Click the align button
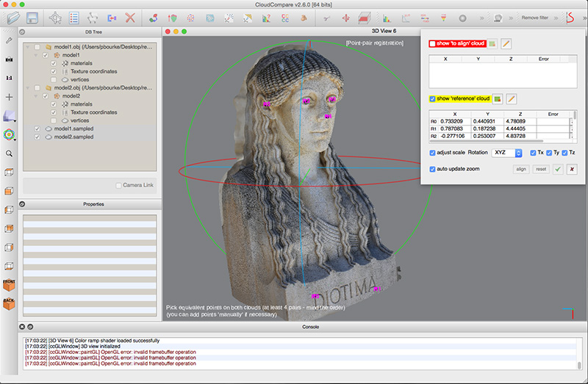Viewport: 588px width, 384px height. [521, 170]
